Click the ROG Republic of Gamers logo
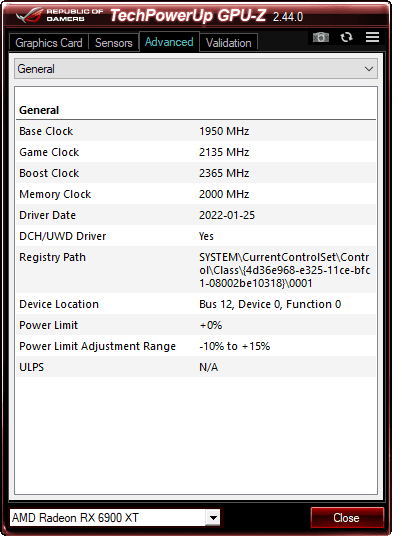The image size is (402, 546). 59,15
